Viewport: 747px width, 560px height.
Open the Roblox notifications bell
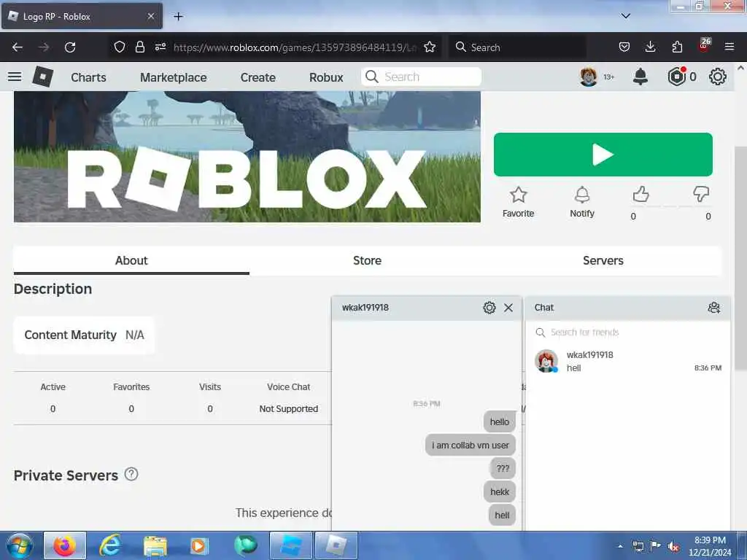[x=640, y=77]
